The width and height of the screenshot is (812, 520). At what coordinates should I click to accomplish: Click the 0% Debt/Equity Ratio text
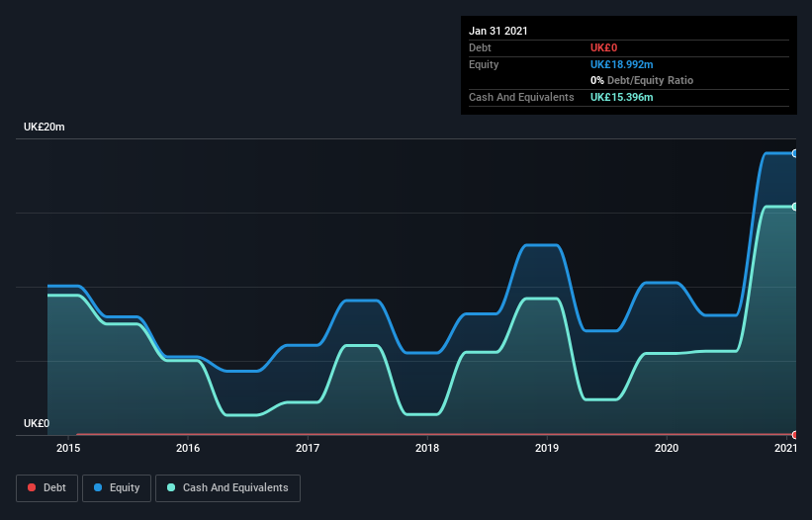pyautogui.click(x=642, y=80)
